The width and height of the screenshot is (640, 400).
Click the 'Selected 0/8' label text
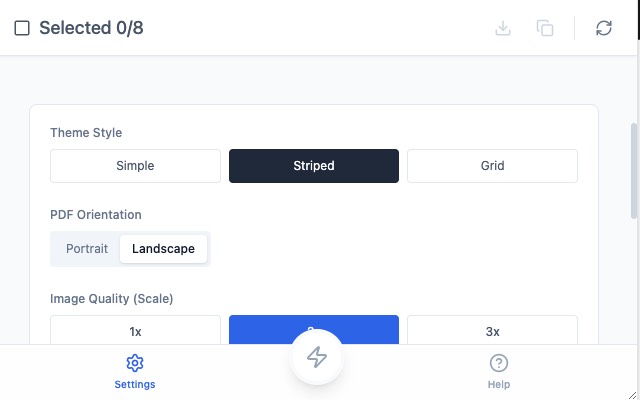click(x=91, y=28)
